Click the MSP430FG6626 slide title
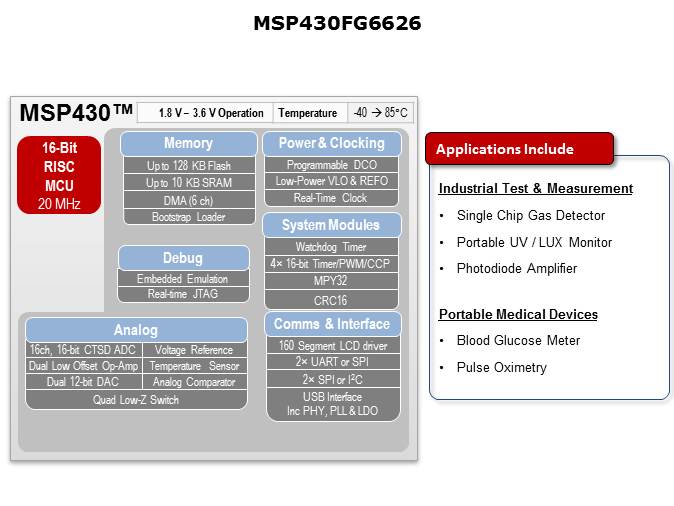Viewport: 674px width, 506px height. point(337,23)
